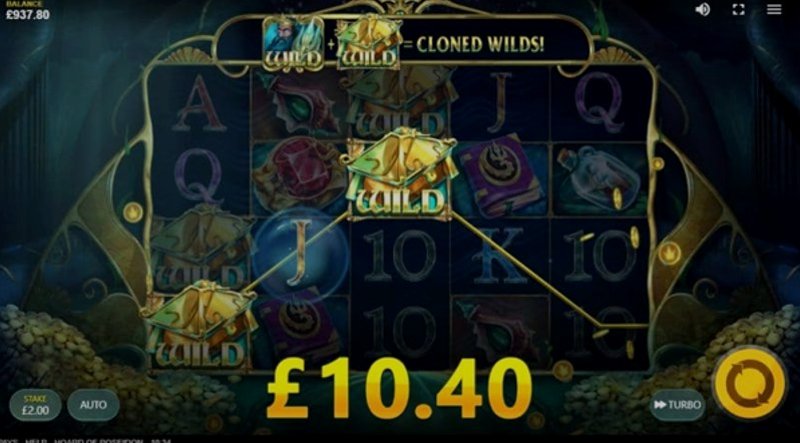Enter fullscreen mode using the expand icon
Image resolution: width=800 pixels, height=443 pixels.
(738, 9)
